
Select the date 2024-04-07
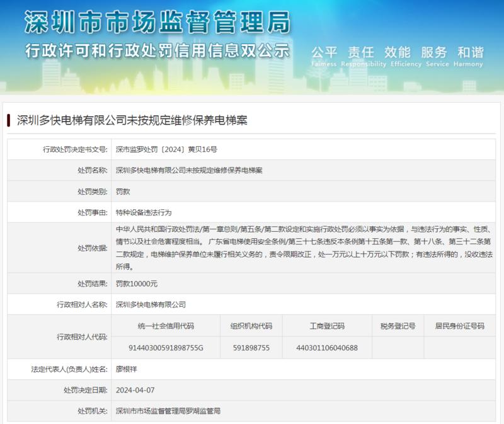click(x=135, y=390)
